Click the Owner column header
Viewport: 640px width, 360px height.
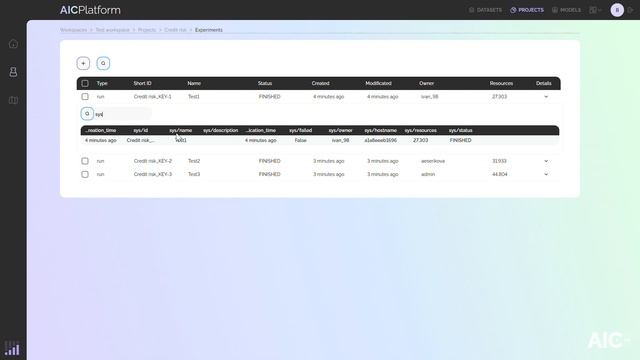427,83
